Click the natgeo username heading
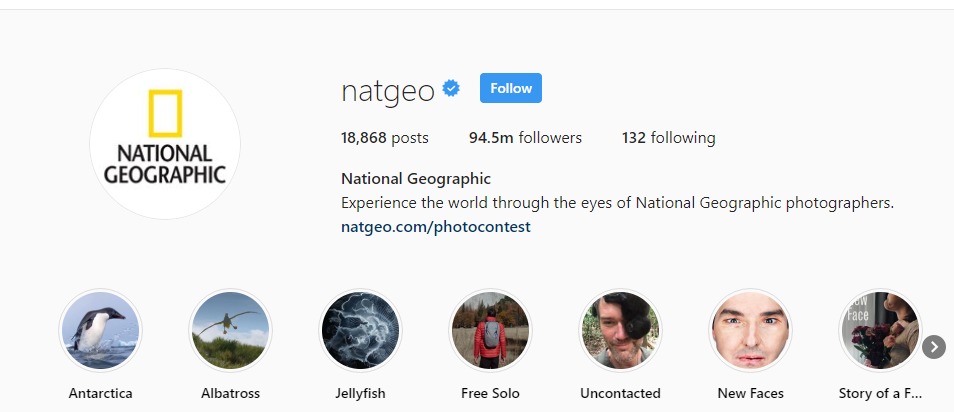 coord(388,90)
